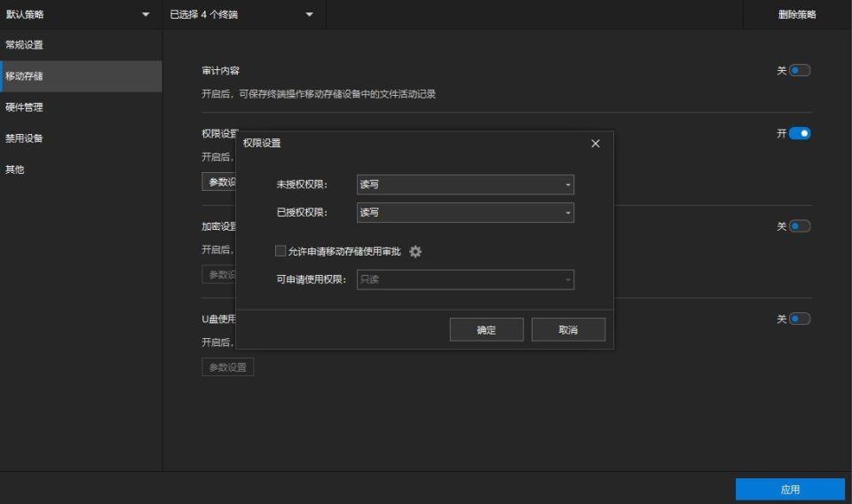This screenshot has height=504, width=852.
Task: Click 删除策略 at top right
Action: pos(797,15)
